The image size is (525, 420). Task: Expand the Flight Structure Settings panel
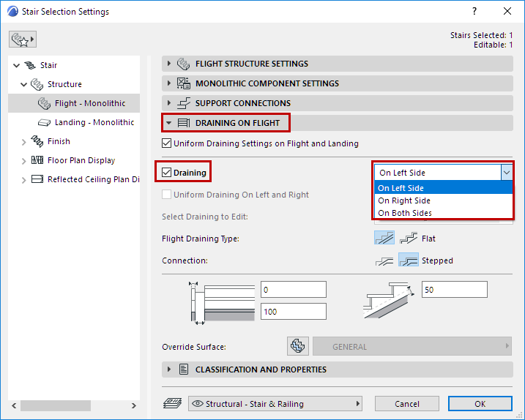[169, 64]
